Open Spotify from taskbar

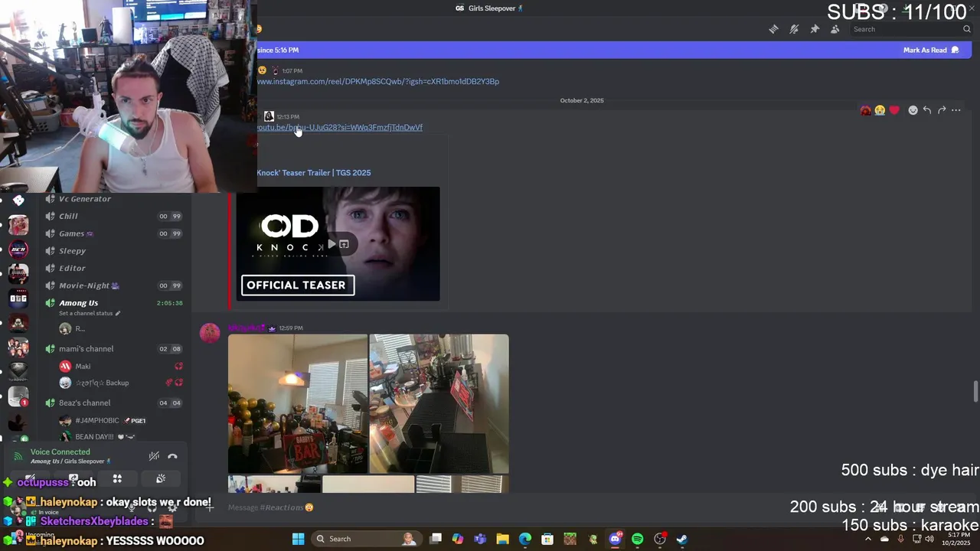(638, 539)
